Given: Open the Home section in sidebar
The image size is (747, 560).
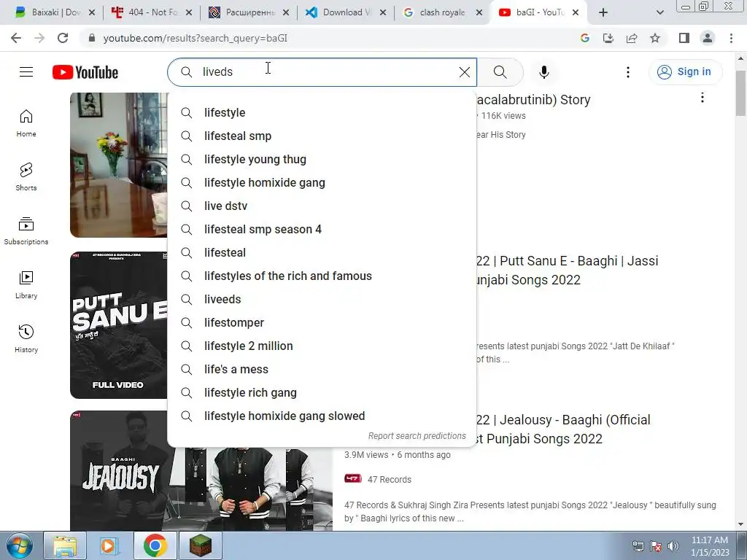Looking at the screenshot, I should (26, 123).
